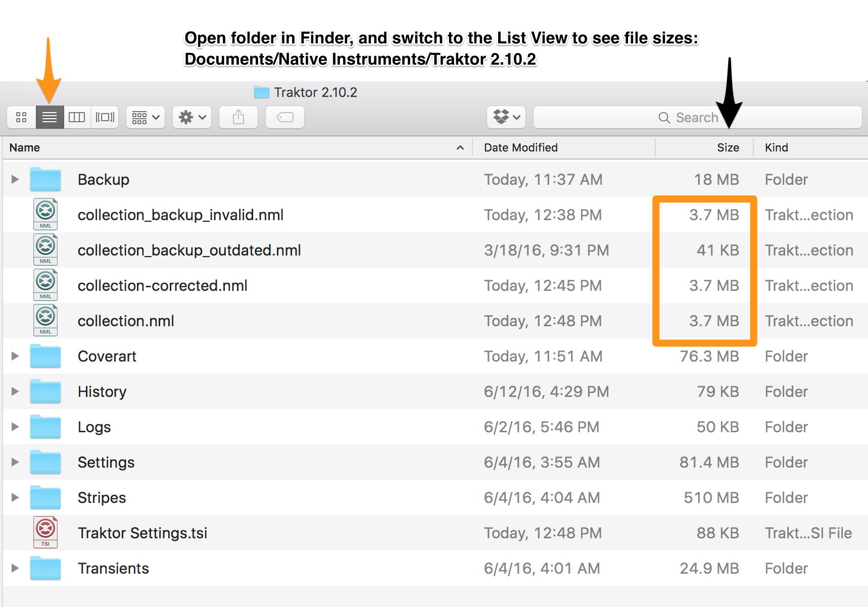The height and width of the screenshot is (607, 868).
Task: Click the 76.3 MB Coverart size
Action: coord(709,357)
